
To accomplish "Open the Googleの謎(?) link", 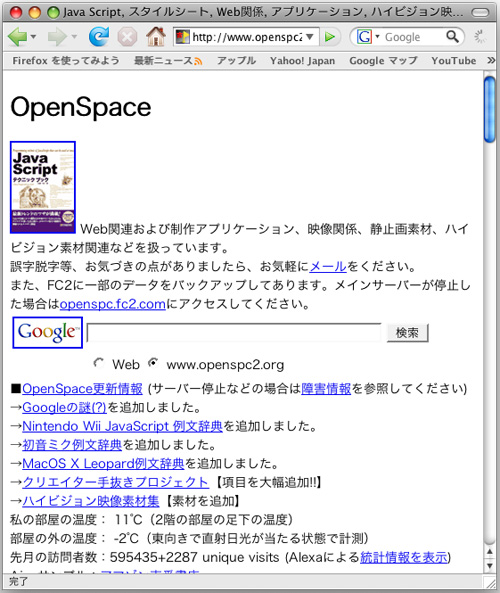I will tap(64, 407).
